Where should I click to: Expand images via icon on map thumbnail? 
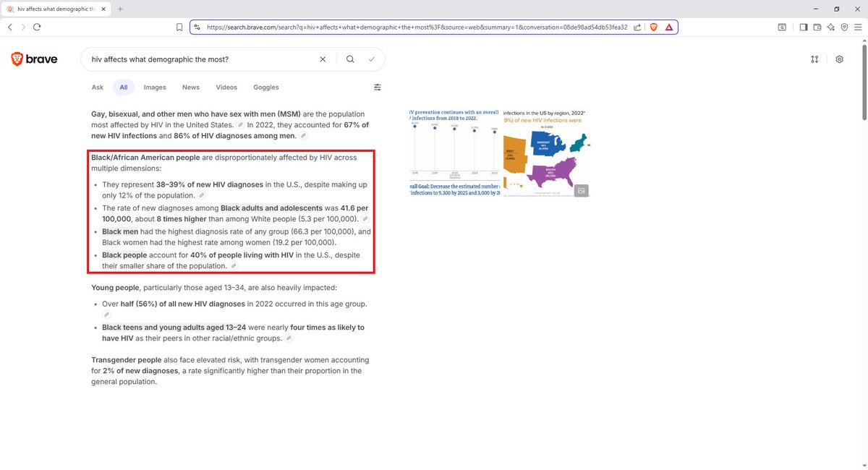[x=582, y=190]
